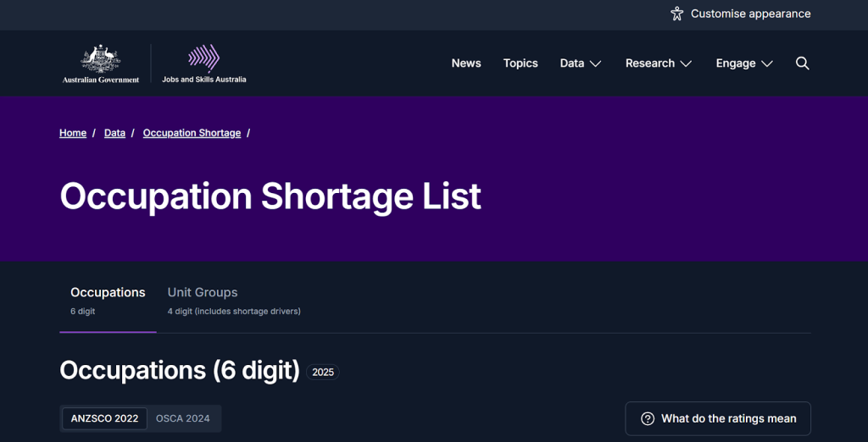Expand the Data menu chevron
The width and height of the screenshot is (868, 442).
click(595, 64)
